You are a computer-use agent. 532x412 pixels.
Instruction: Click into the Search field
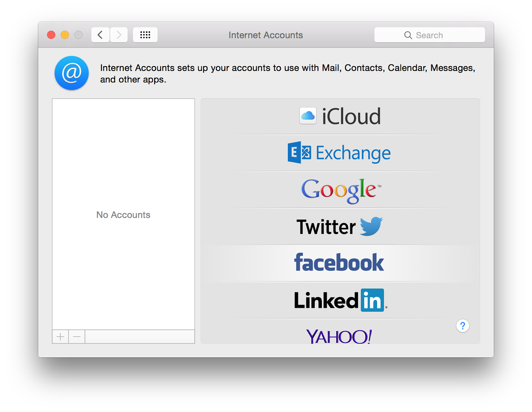429,35
